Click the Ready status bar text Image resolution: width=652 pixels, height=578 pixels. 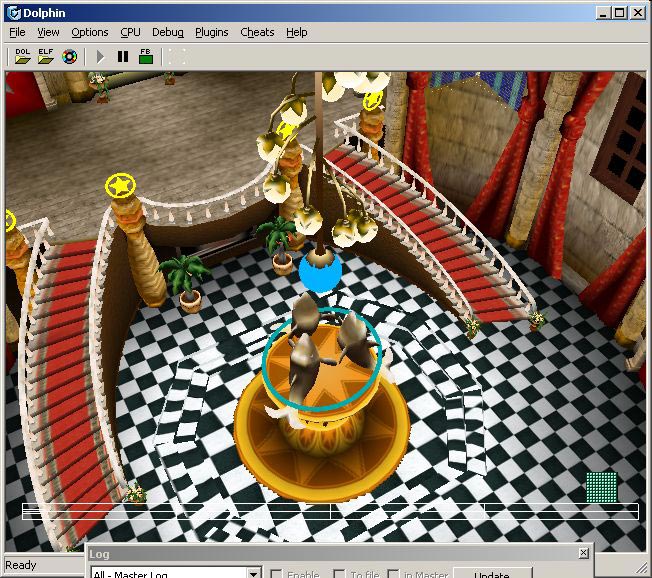pyautogui.click(x=21, y=565)
